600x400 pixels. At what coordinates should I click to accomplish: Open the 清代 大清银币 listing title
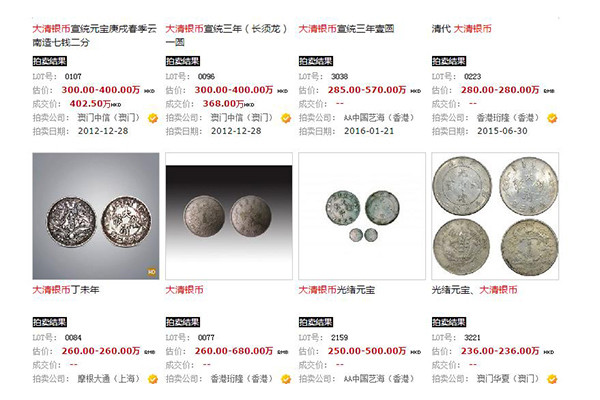tap(461, 29)
